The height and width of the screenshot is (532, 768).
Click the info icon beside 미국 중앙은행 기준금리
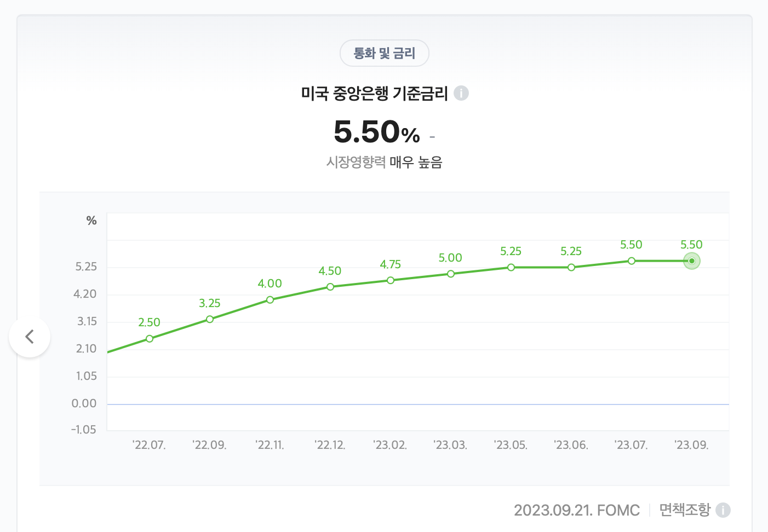pos(462,93)
